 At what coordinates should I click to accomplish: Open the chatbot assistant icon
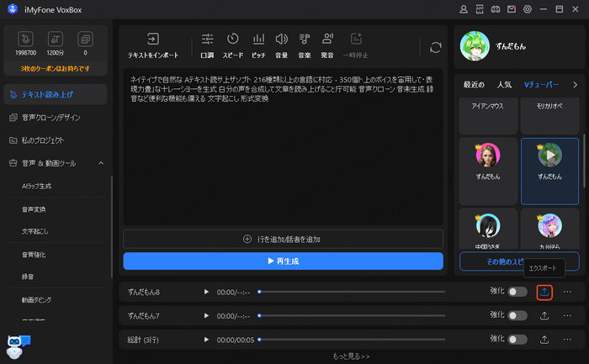pos(18,346)
